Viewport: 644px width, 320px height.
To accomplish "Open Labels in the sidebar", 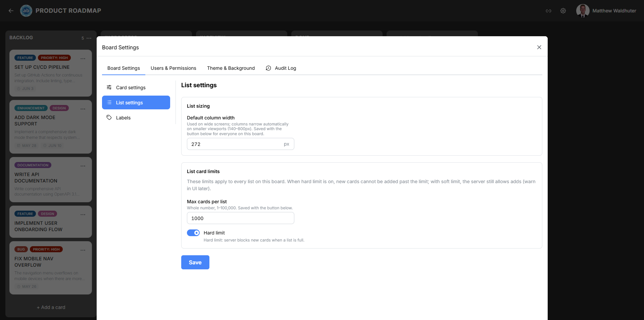I will coord(136,118).
